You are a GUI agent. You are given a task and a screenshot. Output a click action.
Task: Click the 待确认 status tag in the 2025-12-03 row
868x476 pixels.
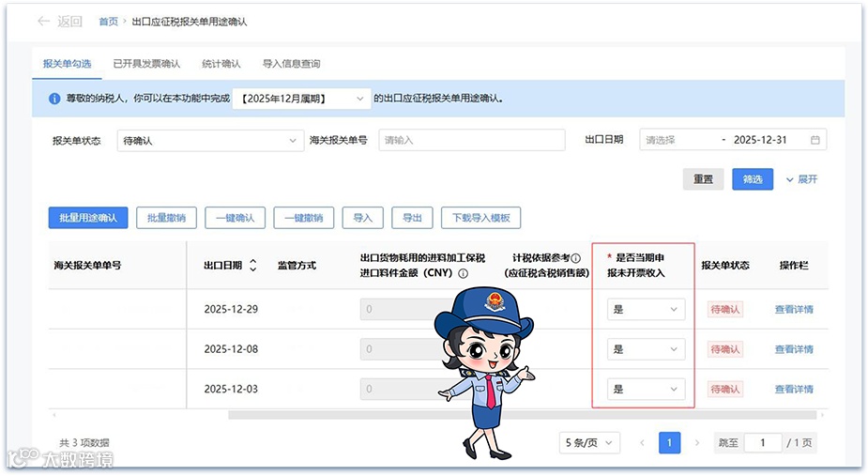pos(724,389)
